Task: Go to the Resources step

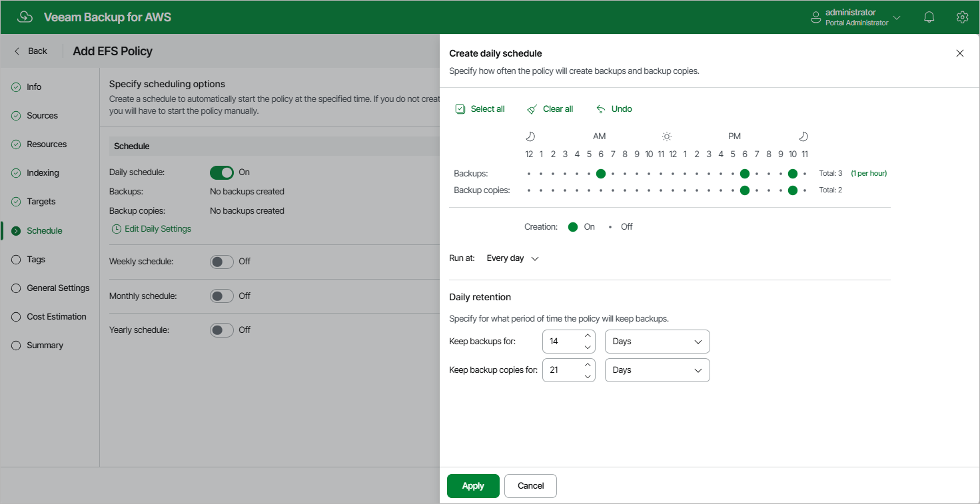Action: [x=47, y=144]
